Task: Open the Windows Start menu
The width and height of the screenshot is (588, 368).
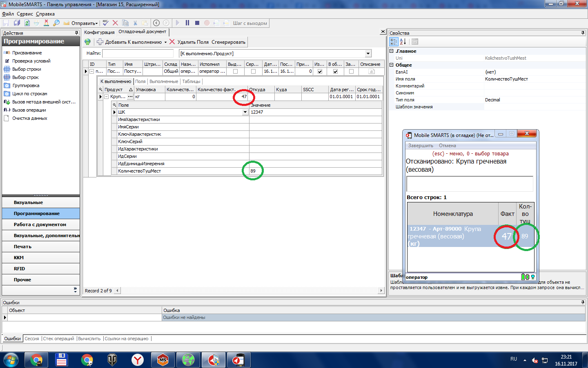Action: click(x=11, y=360)
